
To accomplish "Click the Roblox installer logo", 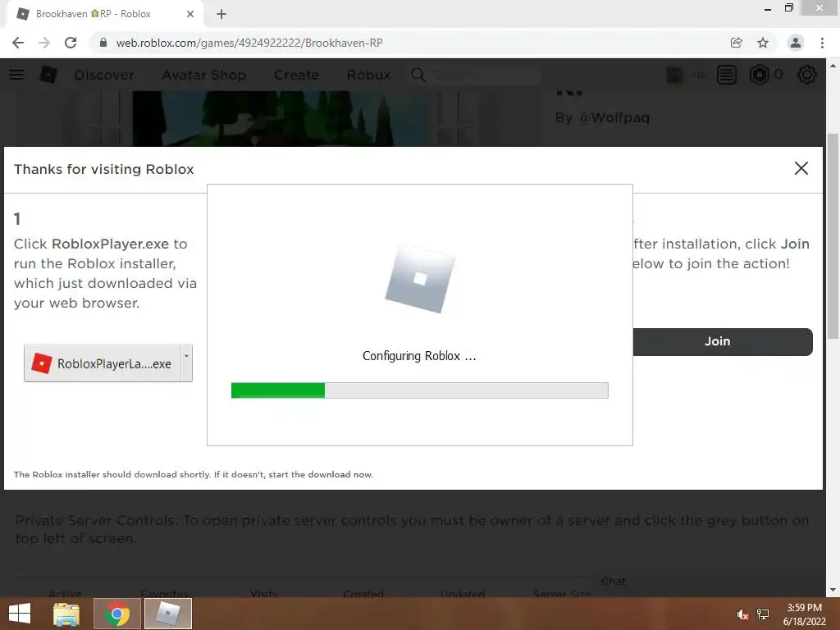I will [x=420, y=279].
